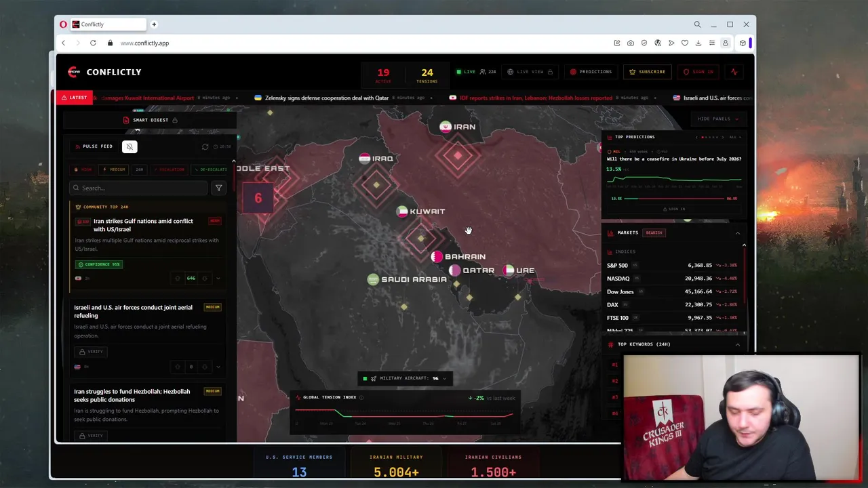Go back with the browser back arrow
868x488 pixels.
(63, 43)
